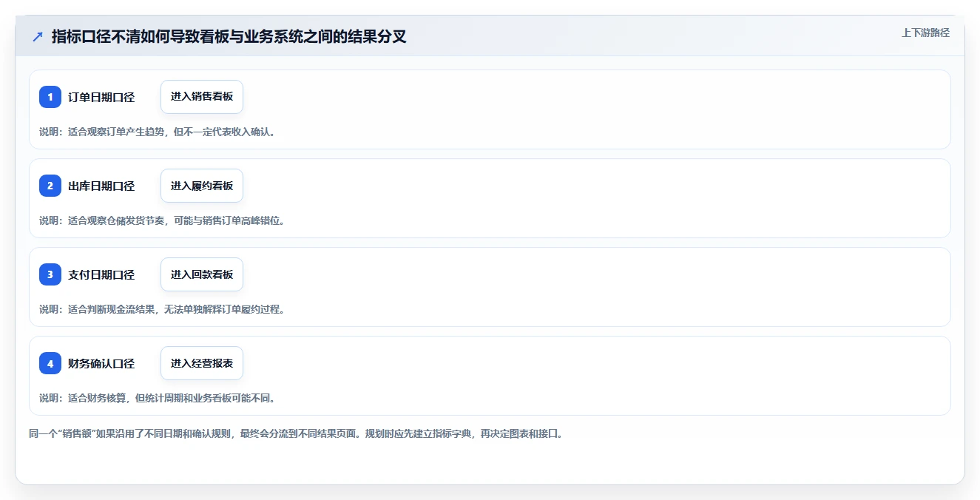The image size is (980, 500).
Task: Select the 出库日期口径 label
Action: coord(101,186)
